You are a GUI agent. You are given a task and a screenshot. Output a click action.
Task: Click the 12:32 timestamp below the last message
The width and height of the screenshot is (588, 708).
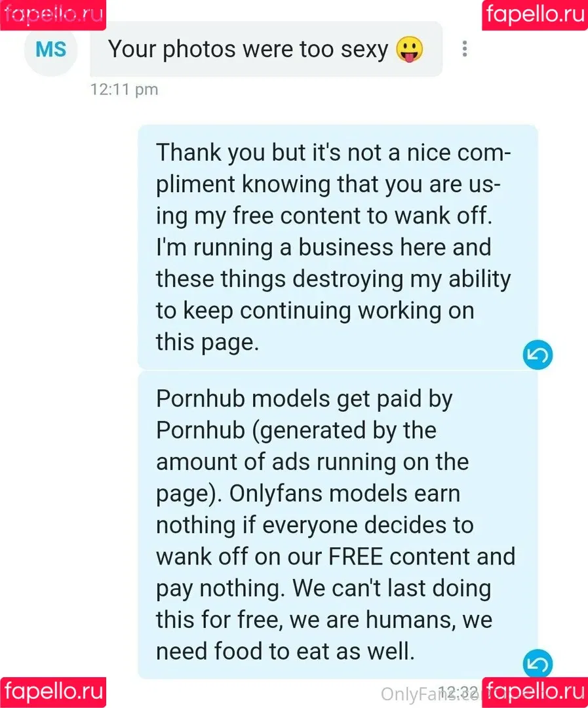click(x=460, y=692)
